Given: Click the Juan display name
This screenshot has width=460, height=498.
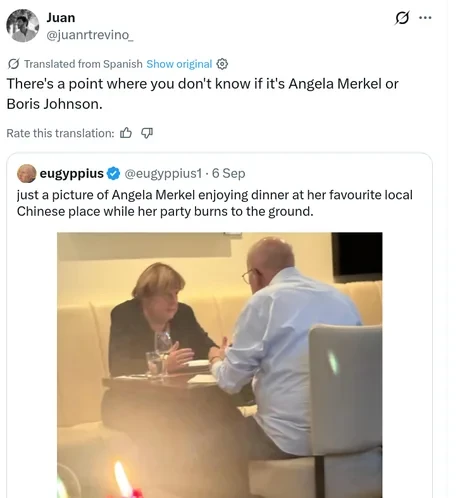Looking at the screenshot, I should (x=61, y=18).
